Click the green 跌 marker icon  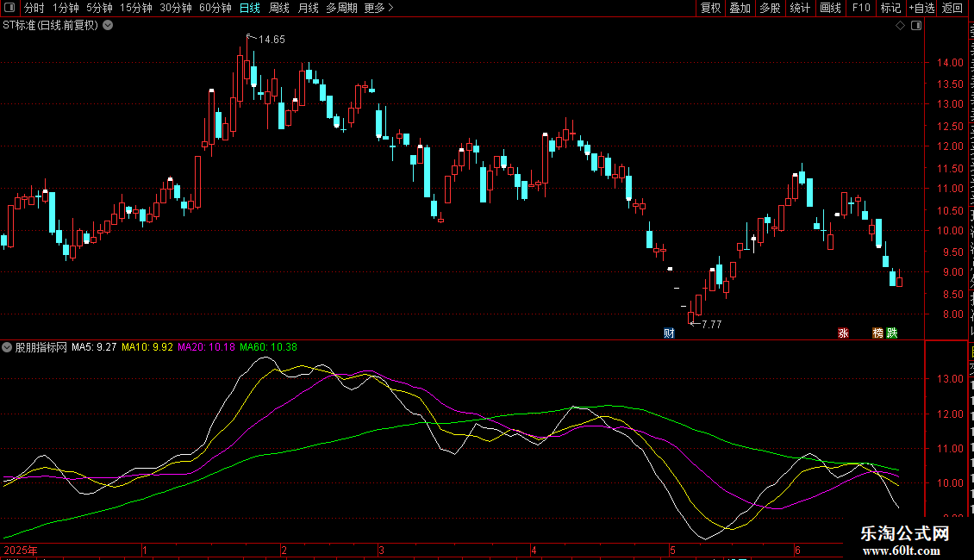(x=892, y=333)
